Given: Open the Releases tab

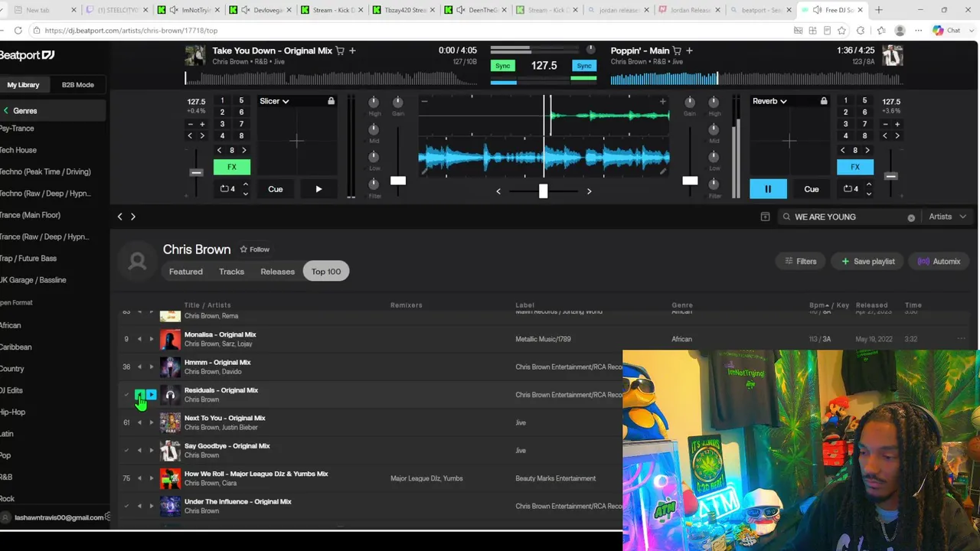Looking at the screenshot, I should click(277, 272).
